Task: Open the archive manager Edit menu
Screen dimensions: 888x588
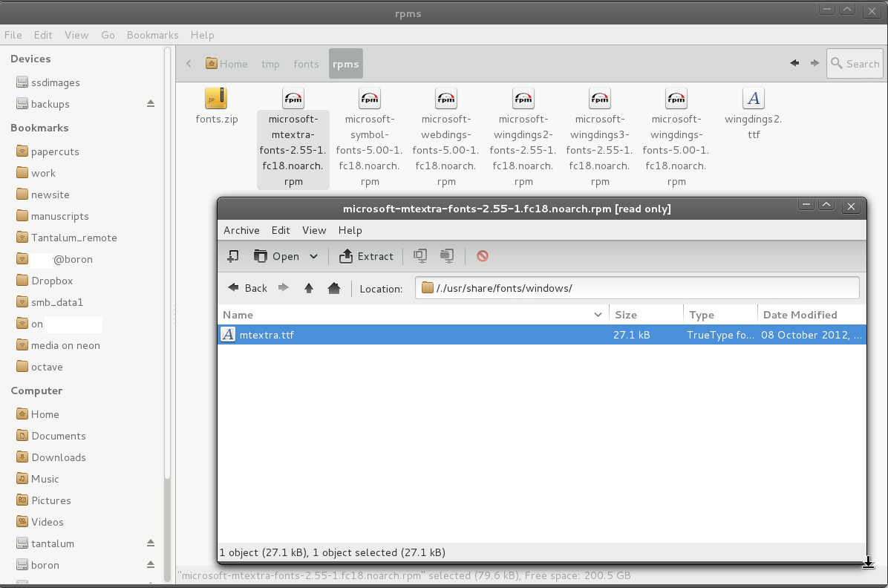Action: tap(281, 230)
